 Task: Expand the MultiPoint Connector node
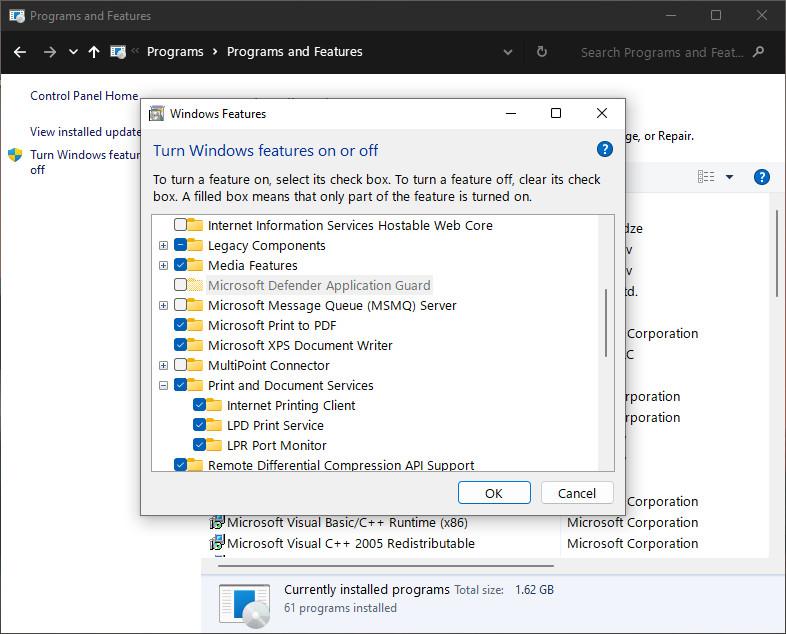163,365
